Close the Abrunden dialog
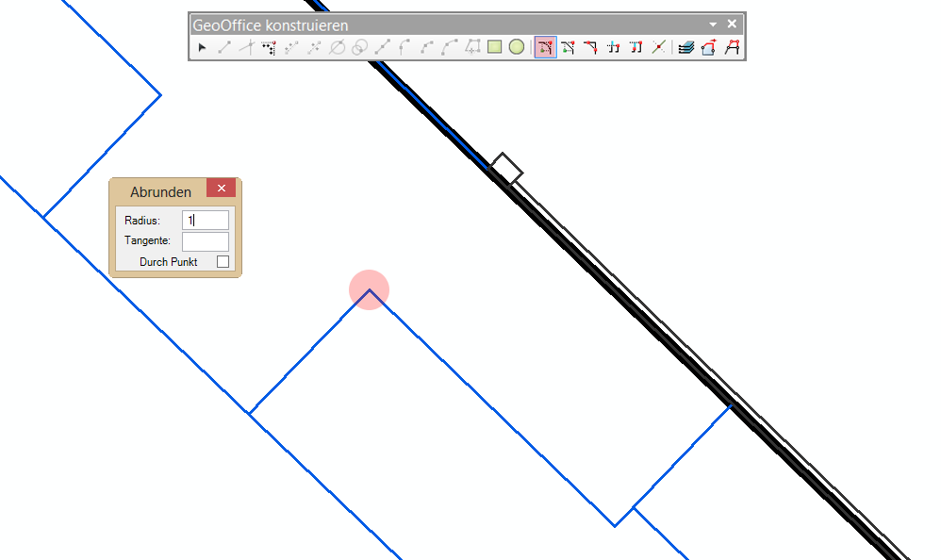 (x=221, y=189)
